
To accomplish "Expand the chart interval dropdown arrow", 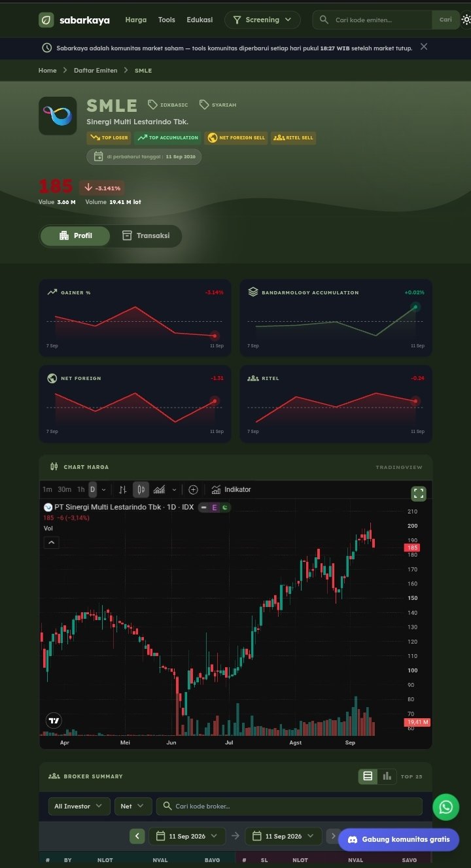I will (x=103, y=489).
